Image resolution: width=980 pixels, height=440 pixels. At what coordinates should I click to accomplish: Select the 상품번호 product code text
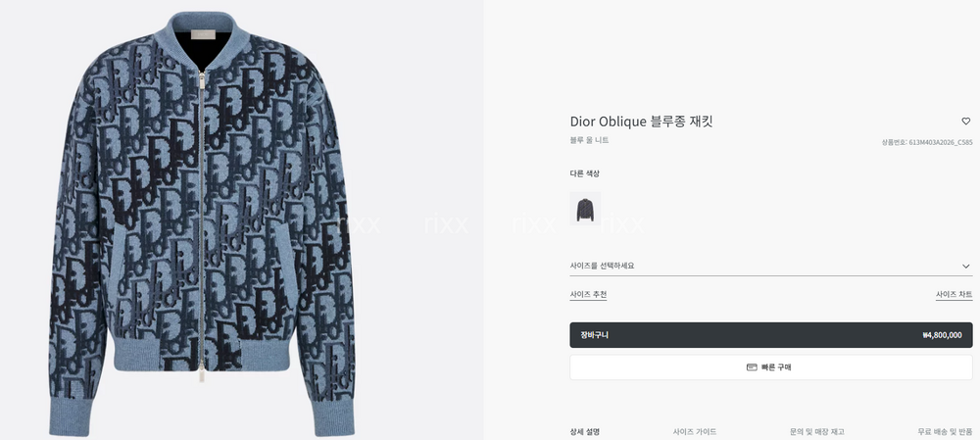[927, 142]
